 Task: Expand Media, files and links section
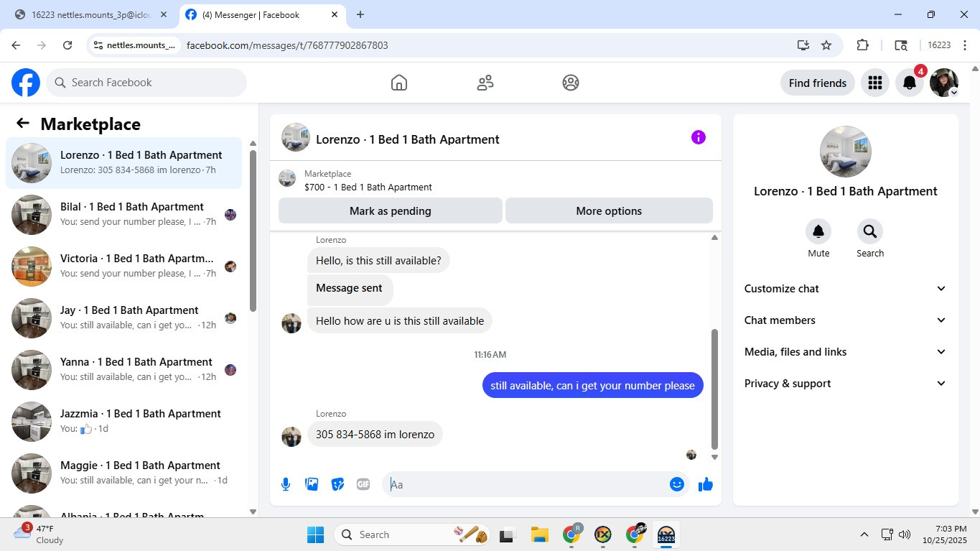point(845,352)
